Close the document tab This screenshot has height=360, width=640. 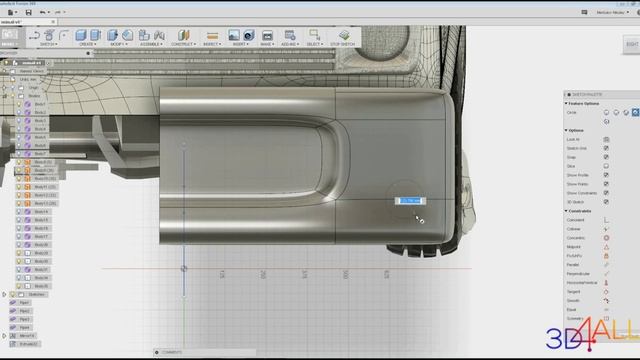53,22
